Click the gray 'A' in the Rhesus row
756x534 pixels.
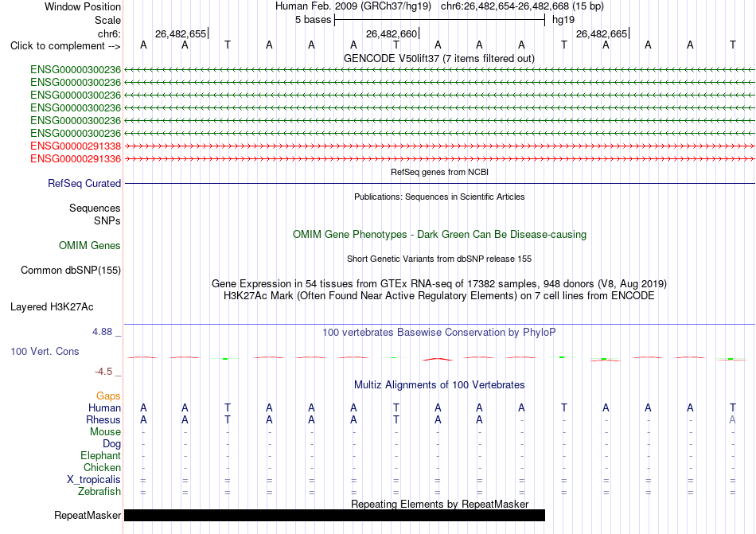(x=732, y=419)
